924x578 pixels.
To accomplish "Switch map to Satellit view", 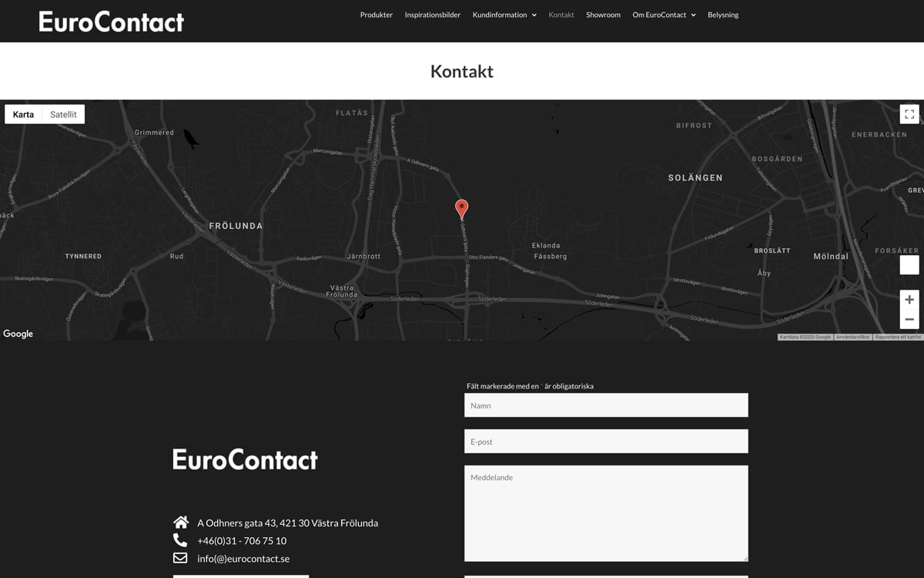I will coord(63,114).
